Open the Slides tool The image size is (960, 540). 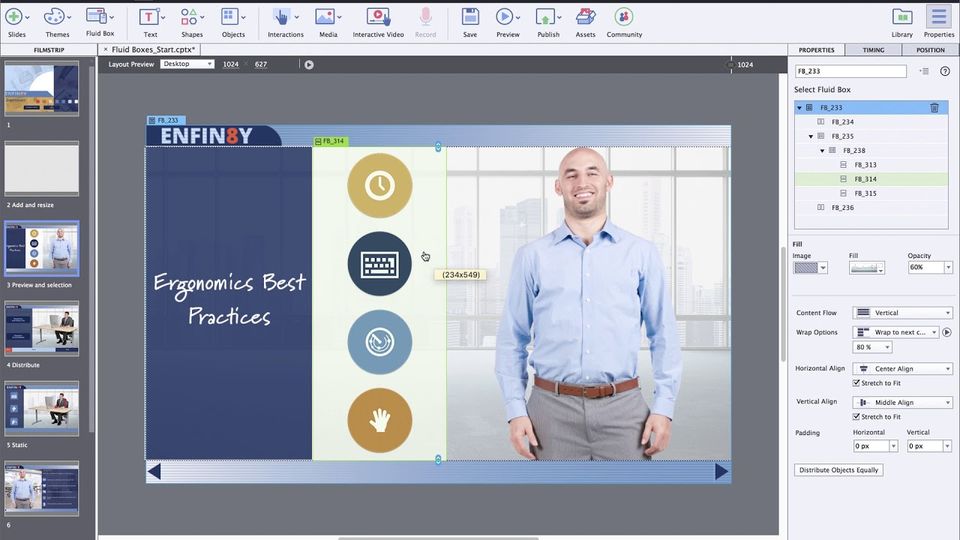click(17, 22)
